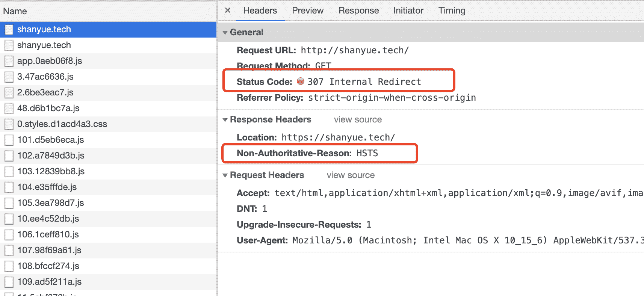Screen dimensions: 644x296
Task: Click the file icon beside 3.47ac6636.js
Action: (9, 77)
